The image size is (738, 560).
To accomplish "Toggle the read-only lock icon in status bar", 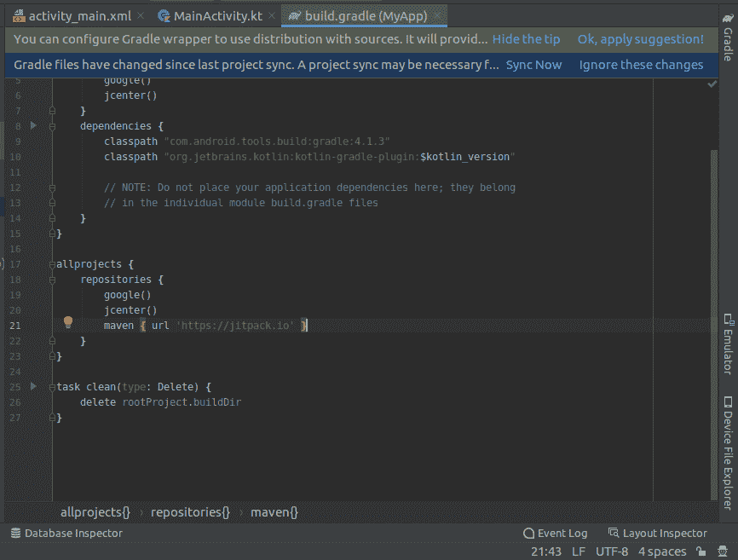I will click(701, 551).
